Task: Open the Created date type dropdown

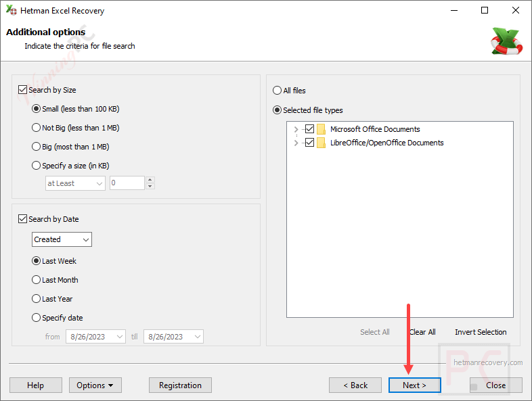Action: 62,239
